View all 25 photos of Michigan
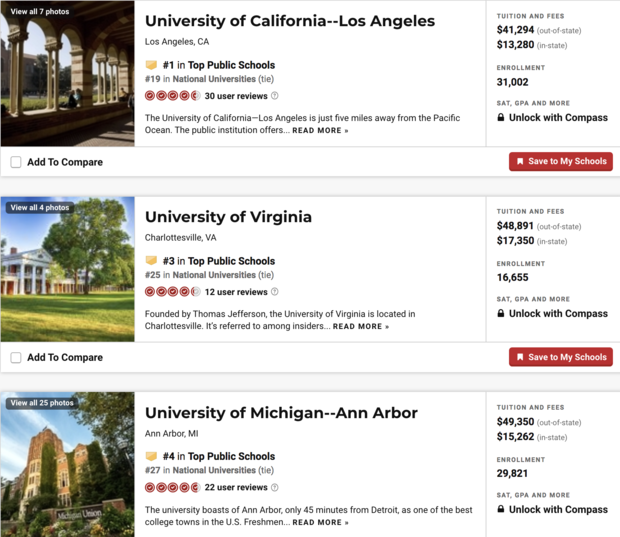Viewport: 620px width, 537px height. pos(41,404)
